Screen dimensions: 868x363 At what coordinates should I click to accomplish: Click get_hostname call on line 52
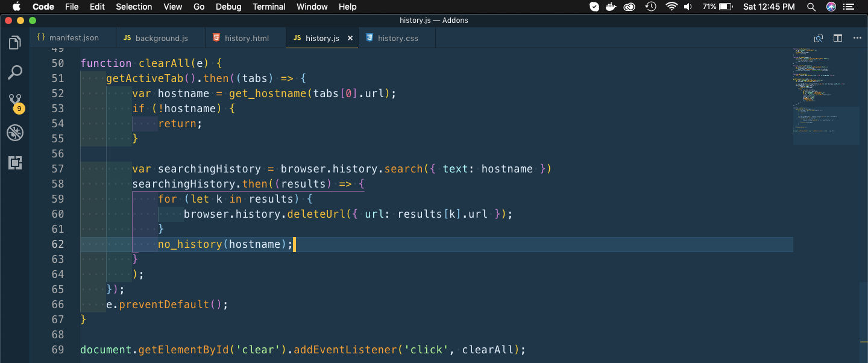coord(268,93)
